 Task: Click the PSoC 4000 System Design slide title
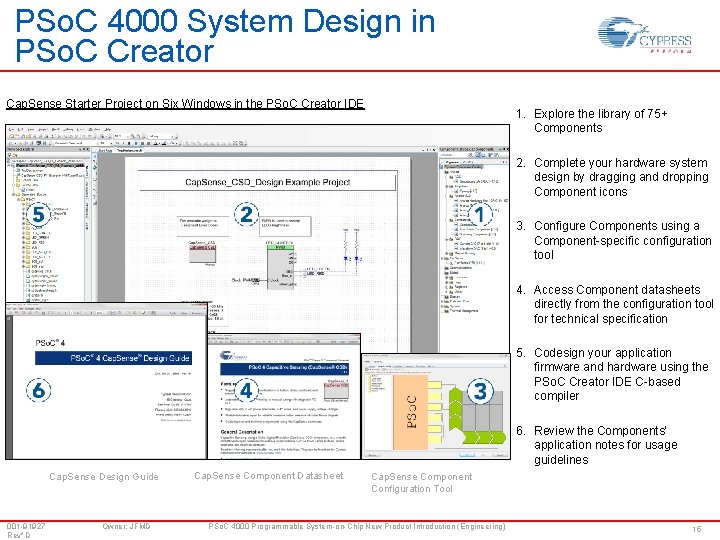click(225, 36)
